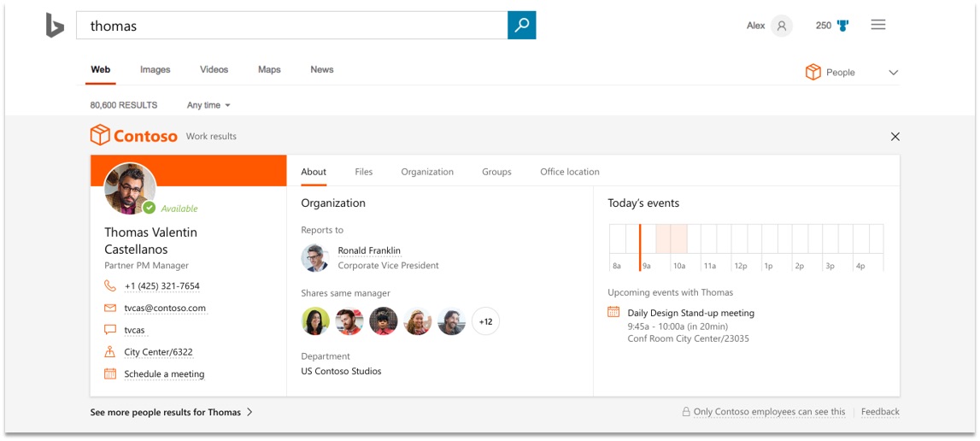Screen dimensions: 980x441
Task: Click Thomas's profile photo
Action: tap(129, 188)
